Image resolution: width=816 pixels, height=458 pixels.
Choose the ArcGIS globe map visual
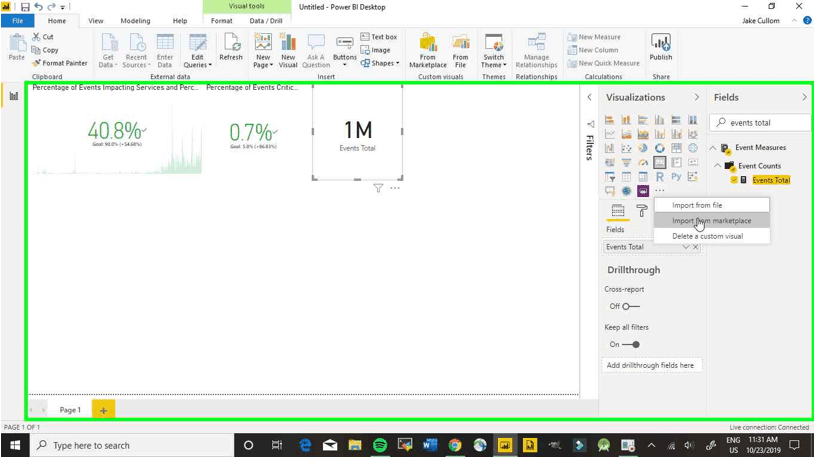[x=626, y=191]
